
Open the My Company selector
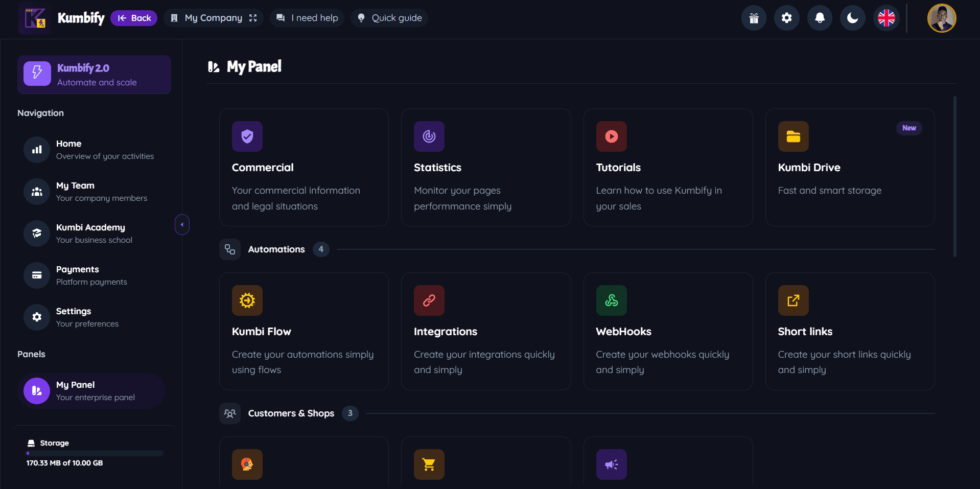click(214, 18)
